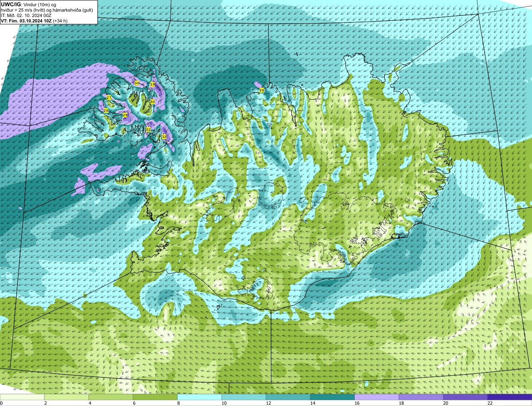Click scale tick label "22" on color bar
532x406 pixels.
pyautogui.click(x=490, y=403)
